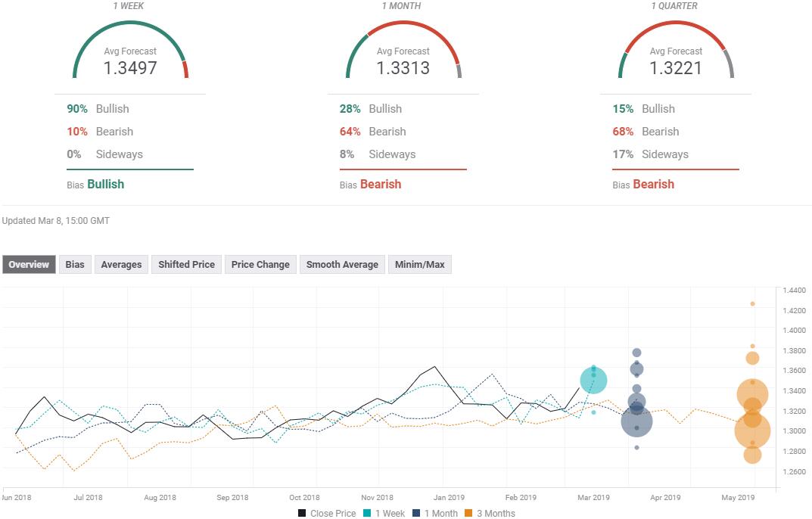Click the 1 QUARTER heading
This screenshot has width=812, height=519.
click(674, 6)
